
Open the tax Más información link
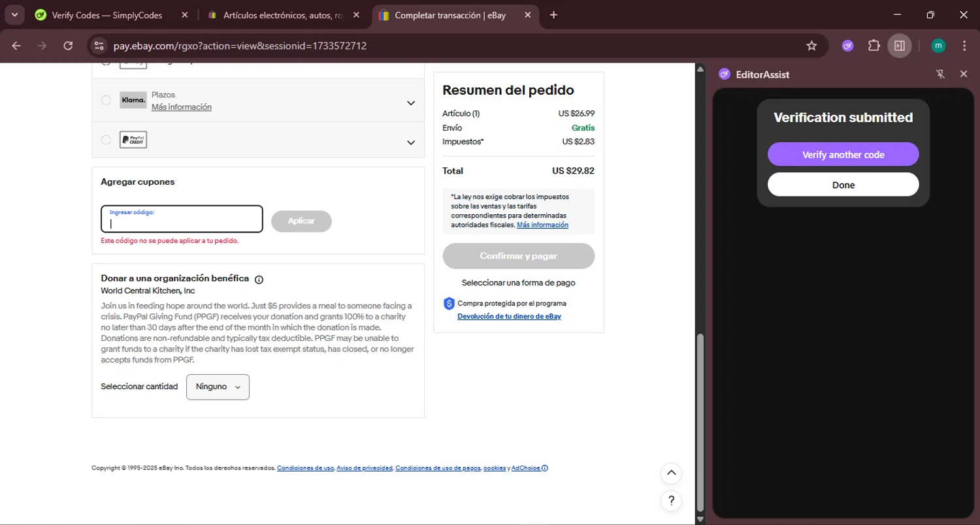click(542, 225)
